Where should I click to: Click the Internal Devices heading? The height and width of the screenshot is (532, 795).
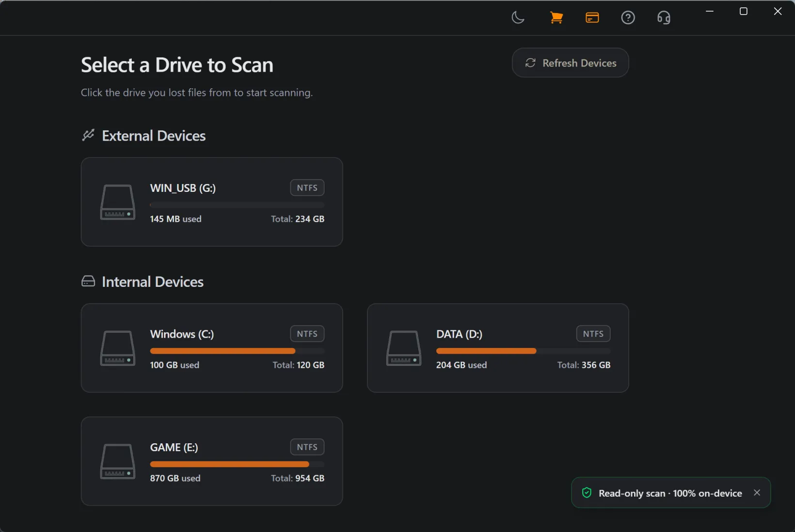(x=153, y=282)
